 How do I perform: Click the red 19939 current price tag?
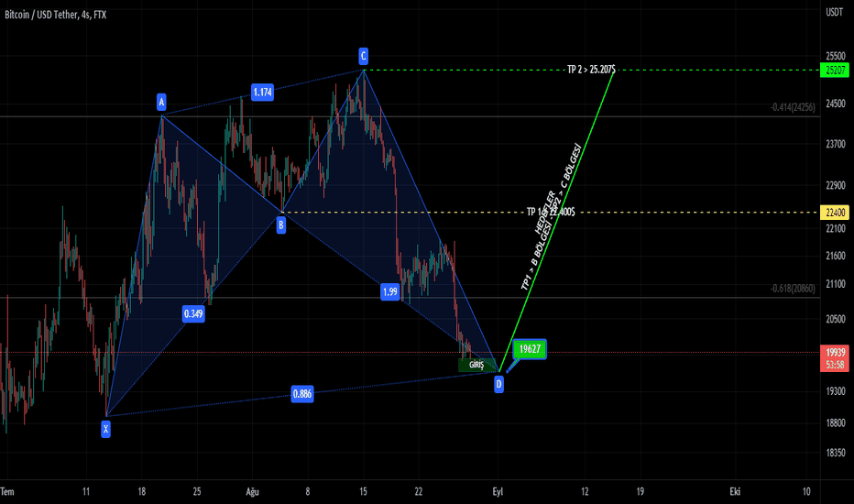pyautogui.click(x=834, y=352)
